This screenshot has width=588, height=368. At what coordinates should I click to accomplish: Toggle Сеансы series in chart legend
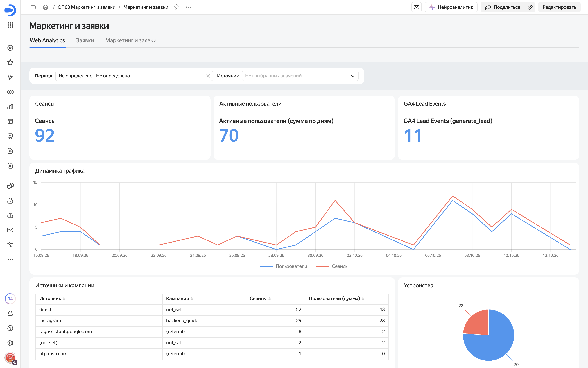pyautogui.click(x=332, y=266)
